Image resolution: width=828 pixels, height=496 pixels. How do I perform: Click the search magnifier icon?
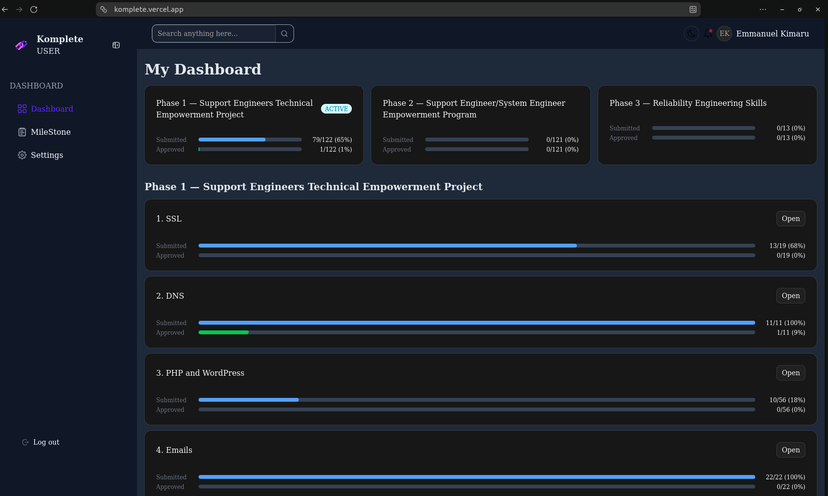click(284, 34)
